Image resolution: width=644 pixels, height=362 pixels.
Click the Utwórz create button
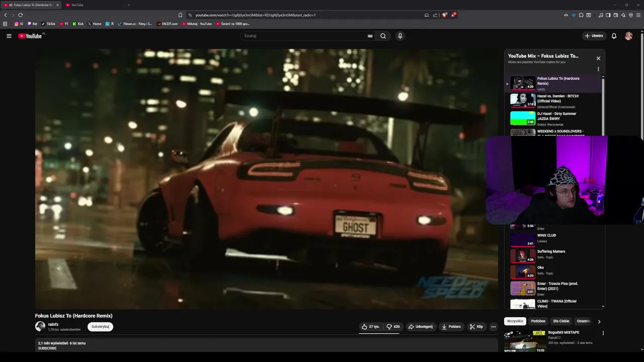[594, 36]
